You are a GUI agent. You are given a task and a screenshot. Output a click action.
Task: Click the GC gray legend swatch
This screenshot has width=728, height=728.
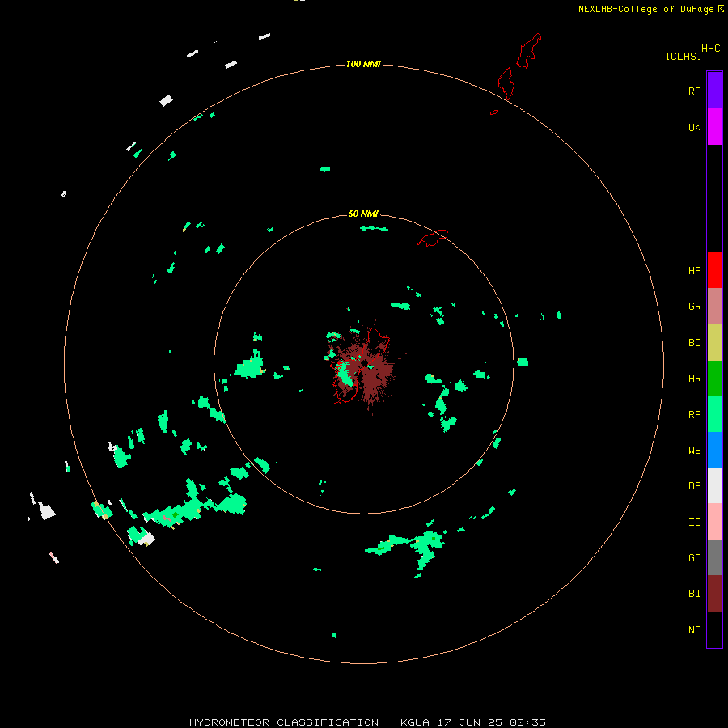[x=714, y=557]
